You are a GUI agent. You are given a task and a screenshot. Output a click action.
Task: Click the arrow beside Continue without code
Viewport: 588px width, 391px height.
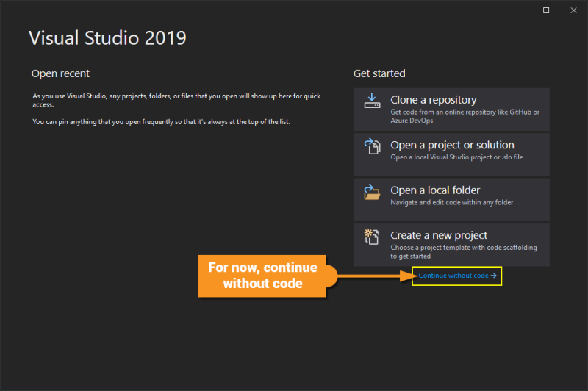coord(494,276)
